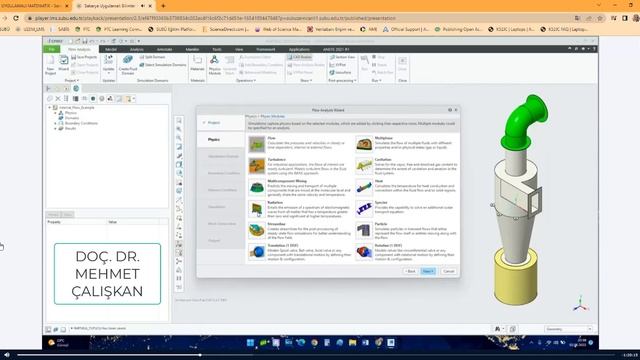The width and height of the screenshot is (640, 360).
Task: Select the Physics step in the wizard sidebar
Action: pos(220,140)
